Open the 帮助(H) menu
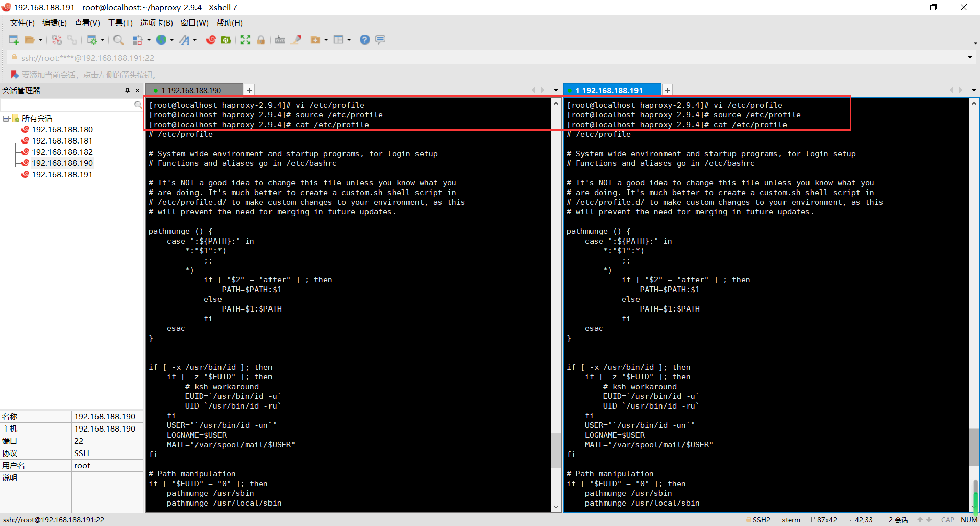This screenshot has width=980, height=526. tap(229, 23)
